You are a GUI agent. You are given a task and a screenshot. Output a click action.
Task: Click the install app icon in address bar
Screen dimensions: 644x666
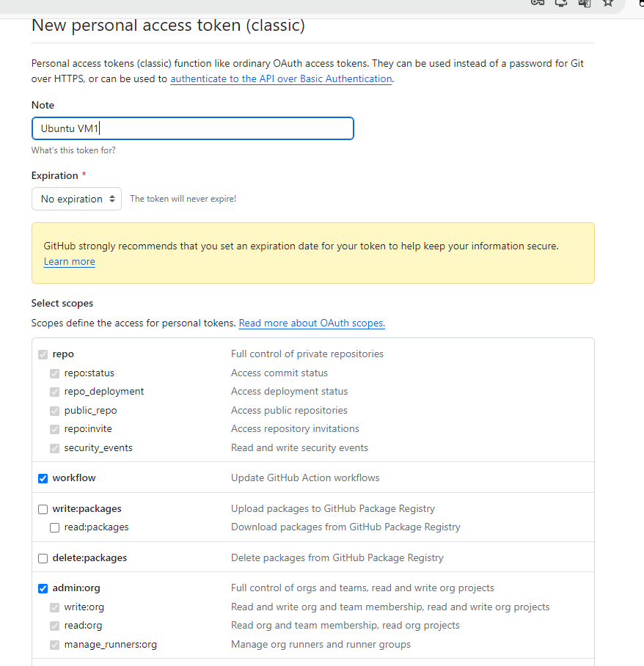tap(561, 2)
